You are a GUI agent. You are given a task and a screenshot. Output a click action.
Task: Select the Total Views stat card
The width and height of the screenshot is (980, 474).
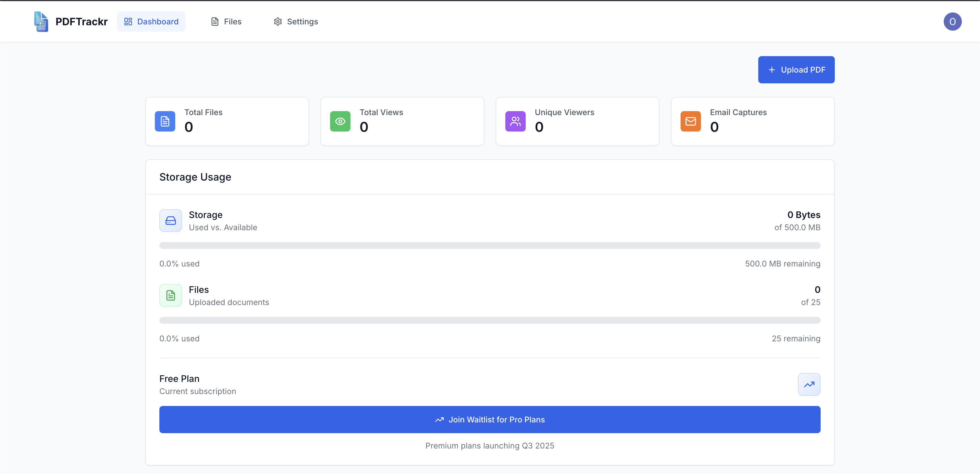(x=402, y=121)
